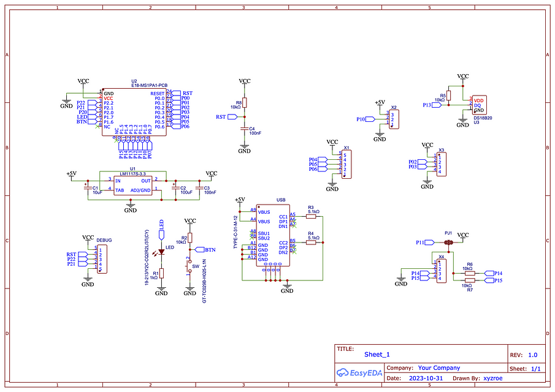Click the EasyEDA logo in title block
The image size is (555, 392).
click(359, 372)
